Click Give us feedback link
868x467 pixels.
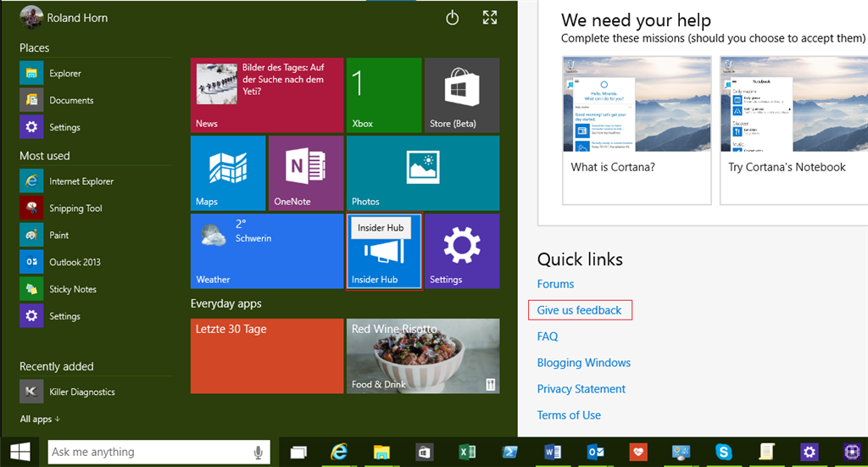click(579, 310)
